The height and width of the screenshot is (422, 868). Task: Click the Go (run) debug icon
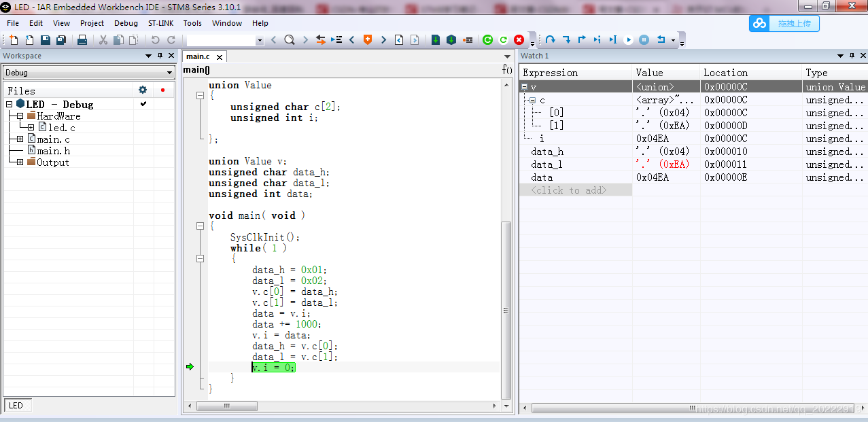[x=629, y=40]
